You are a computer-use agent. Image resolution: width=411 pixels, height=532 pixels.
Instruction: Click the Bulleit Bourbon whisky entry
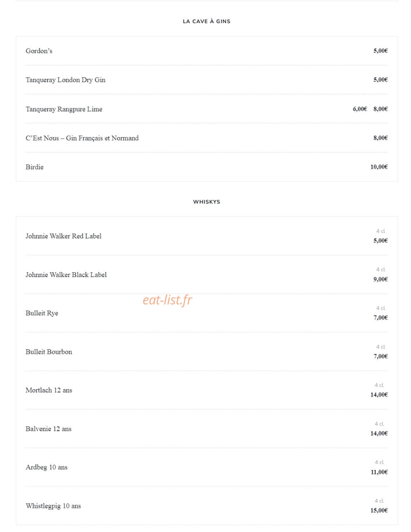tap(49, 352)
